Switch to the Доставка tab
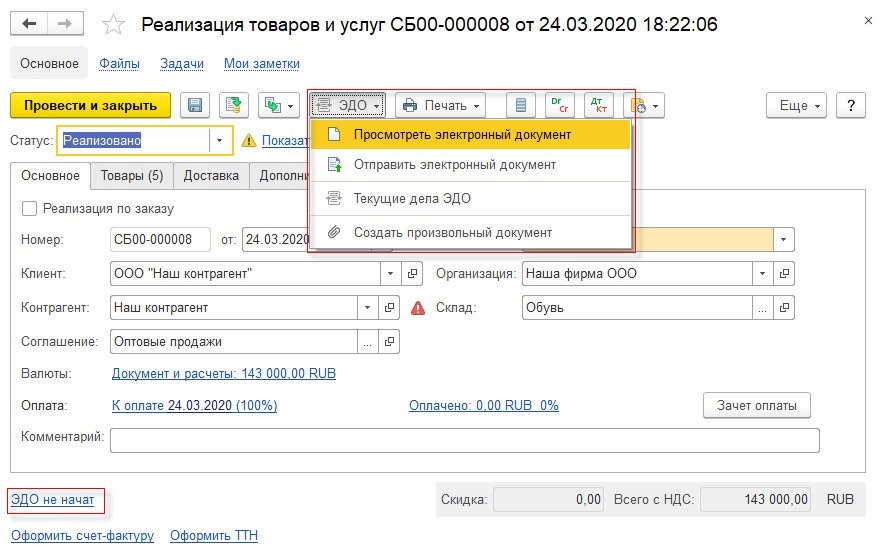This screenshot has width=882, height=553. [x=211, y=176]
